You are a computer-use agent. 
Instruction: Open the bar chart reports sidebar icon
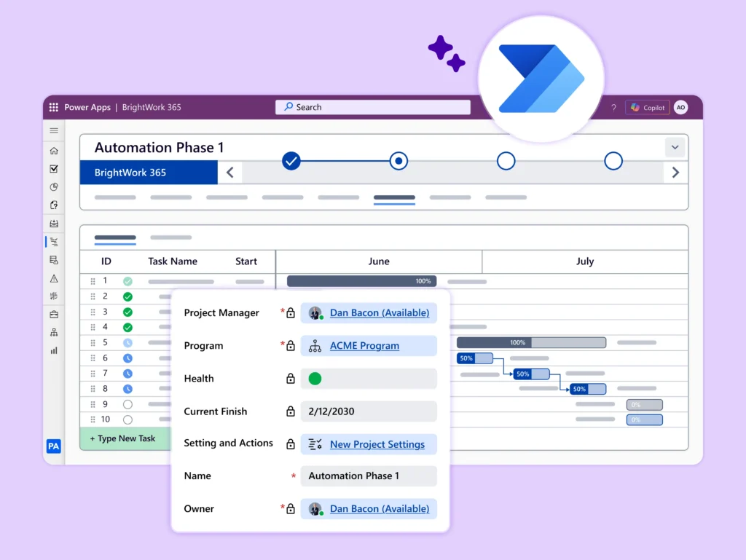(x=54, y=351)
